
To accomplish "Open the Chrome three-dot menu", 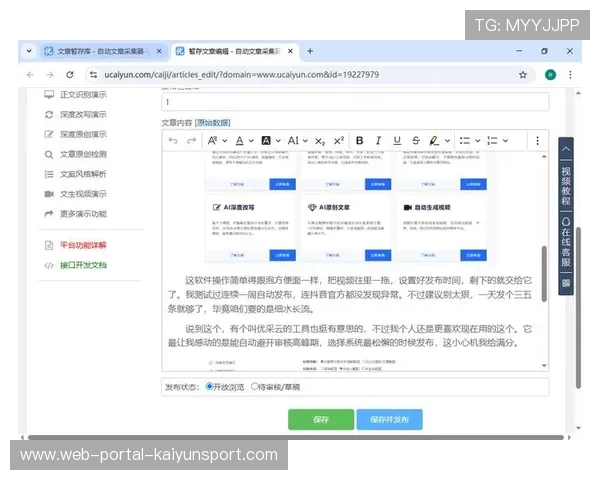I will pos(570,75).
